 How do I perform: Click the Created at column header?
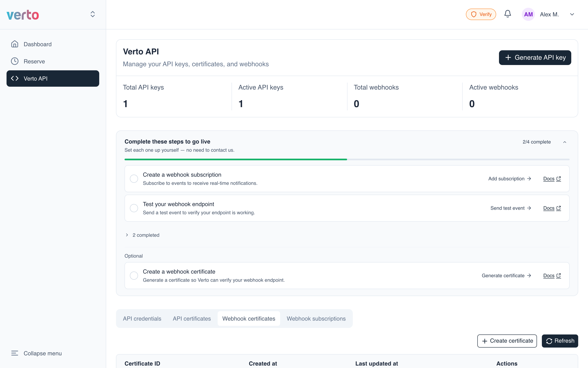tap(263, 364)
